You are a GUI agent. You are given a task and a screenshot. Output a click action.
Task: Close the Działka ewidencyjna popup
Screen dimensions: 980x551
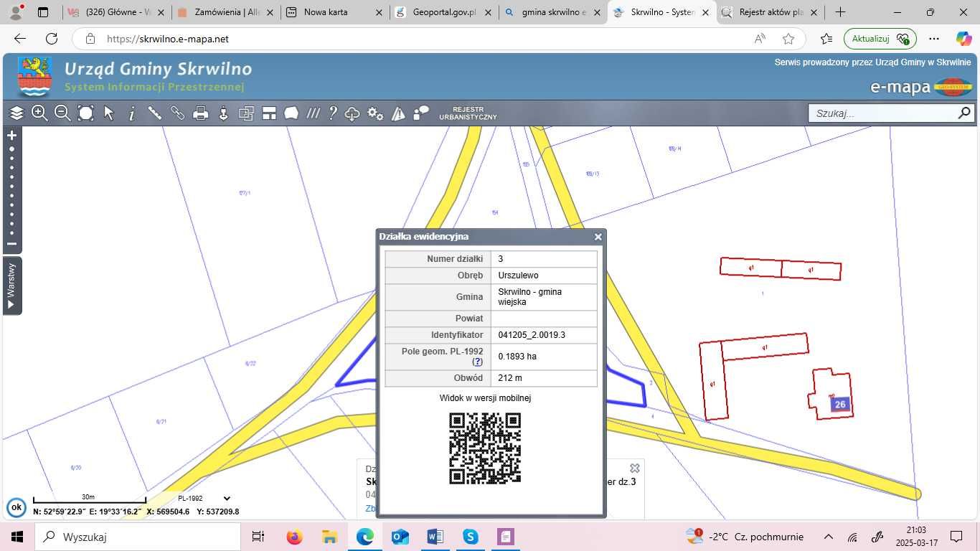click(598, 237)
